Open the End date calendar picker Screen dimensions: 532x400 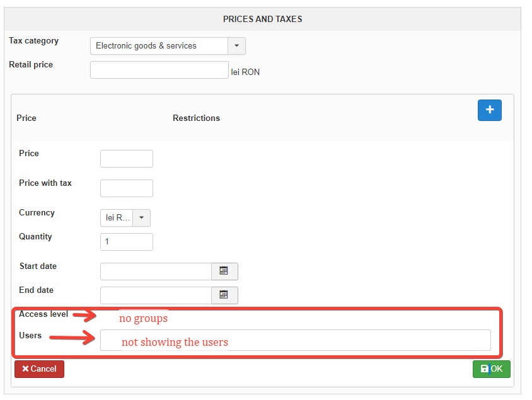click(224, 295)
